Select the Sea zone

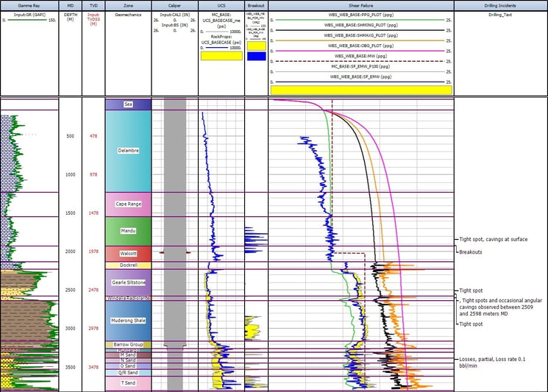click(128, 104)
